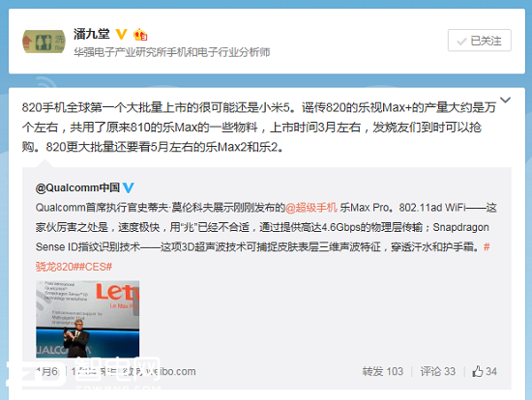Click 评论 33 to view comments
The image size is (532, 400).
point(437,371)
